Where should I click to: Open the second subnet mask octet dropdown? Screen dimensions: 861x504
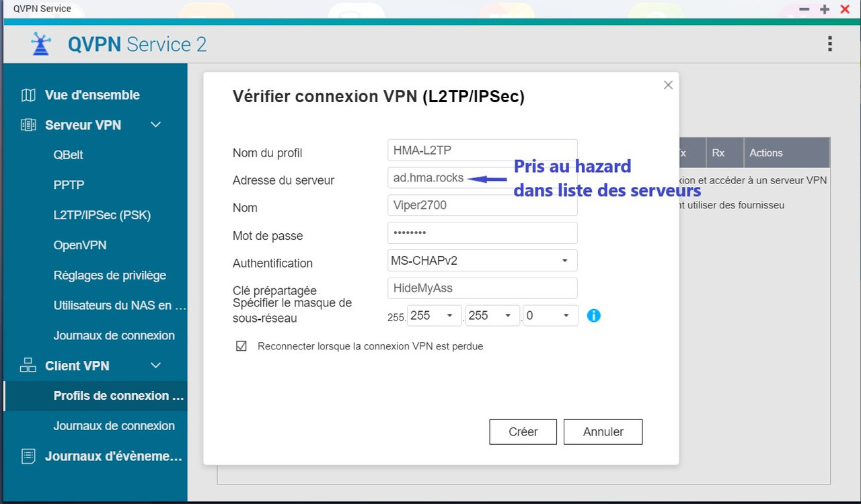(x=435, y=315)
